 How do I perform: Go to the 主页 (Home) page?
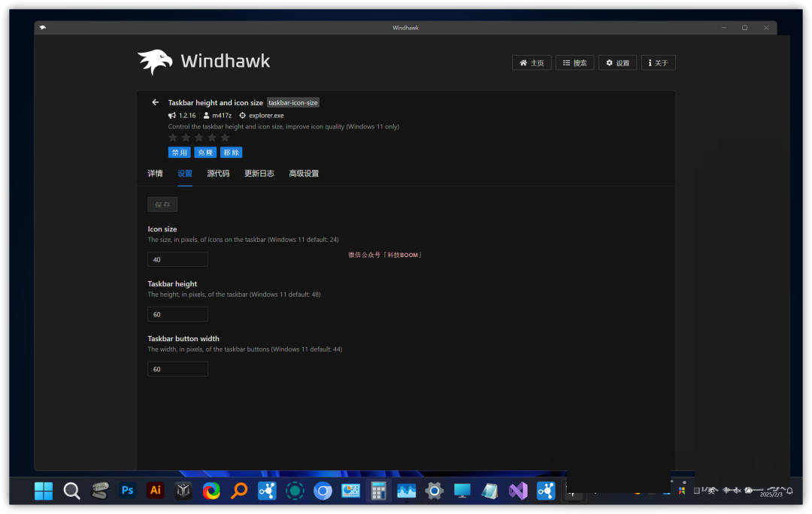coord(532,62)
